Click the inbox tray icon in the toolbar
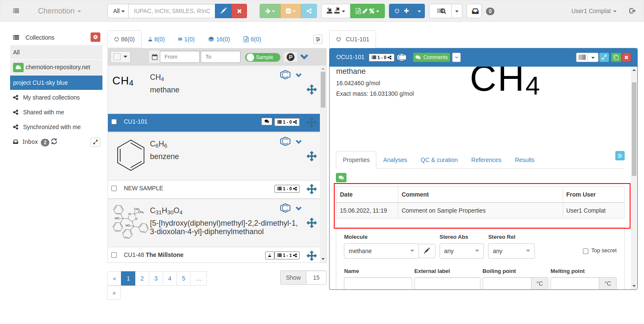Image resolution: width=644 pixels, height=324 pixels. [475, 11]
